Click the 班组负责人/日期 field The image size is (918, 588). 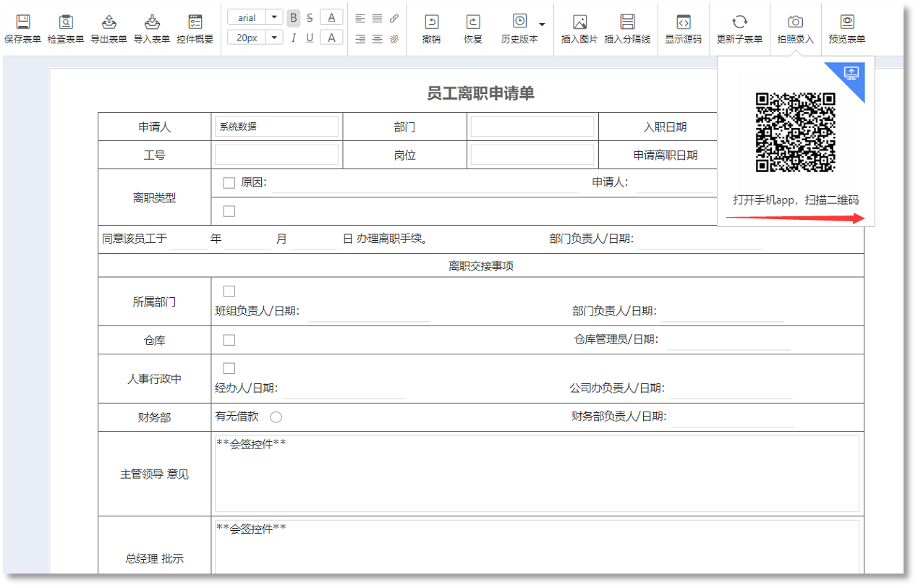click(370, 312)
